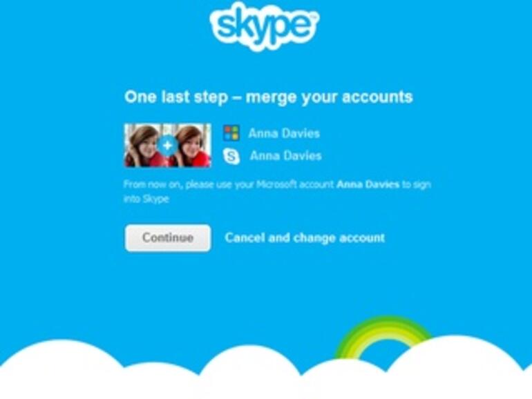532x399 pixels.
Task: Click the word 'accounts' in the heading
Action: pyautogui.click(x=377, y=97)
